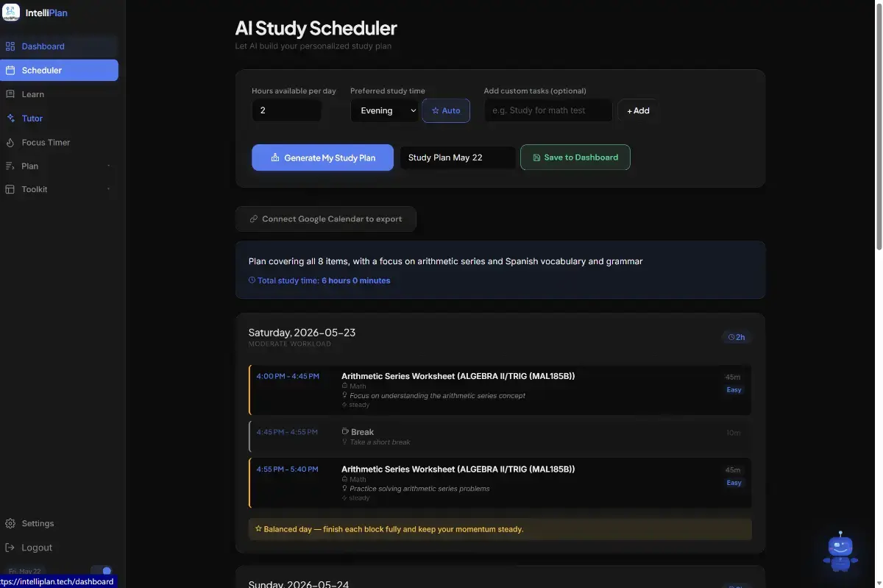Click the AI Study Scheduler heading
Screen dimensions: 883x588
click(316, 29)
